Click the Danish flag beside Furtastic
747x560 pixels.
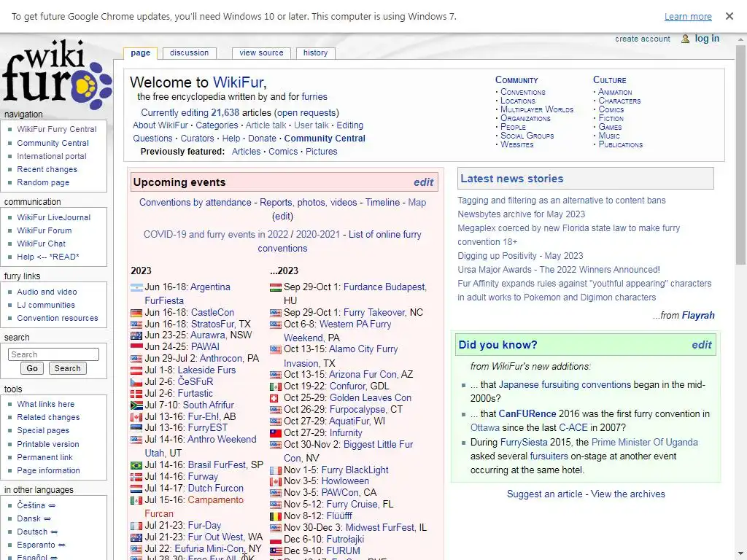[x=136, y=394]
